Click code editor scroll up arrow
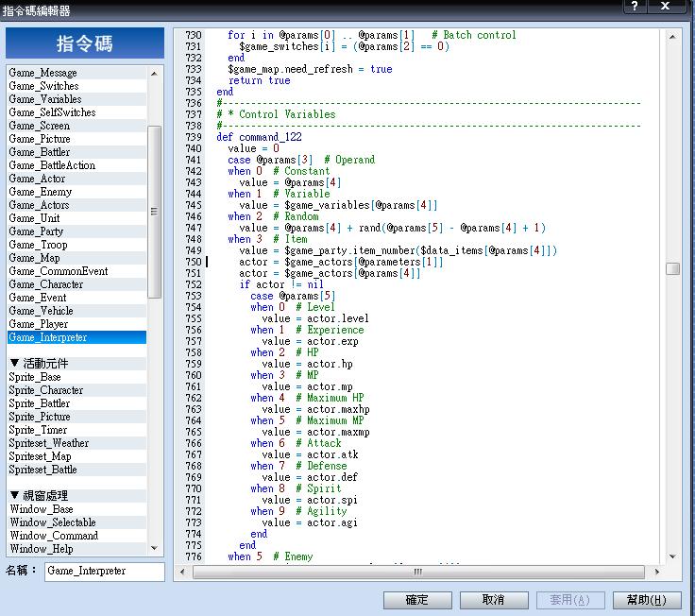Screen dimensions: 695x616 [672, 37]
